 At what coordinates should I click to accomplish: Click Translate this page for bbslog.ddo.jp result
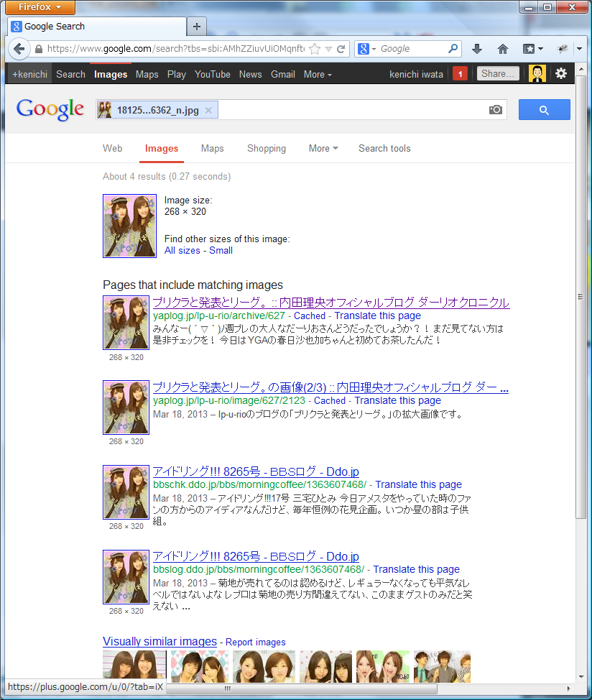[x=416, y=569]
